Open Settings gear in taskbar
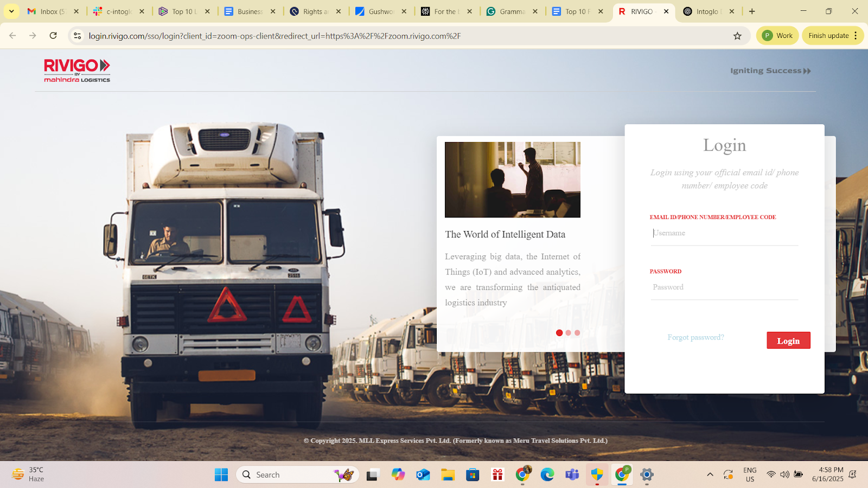Screen dimensions: 868x488 pyautogui.click(x=647, y=474)
